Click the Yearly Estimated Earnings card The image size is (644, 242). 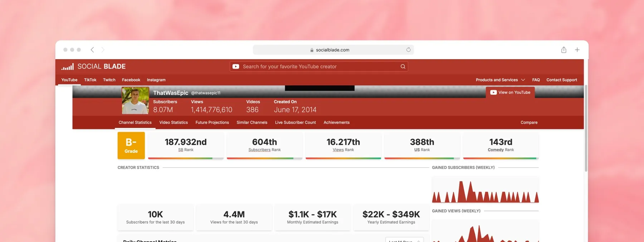point(391,217)
